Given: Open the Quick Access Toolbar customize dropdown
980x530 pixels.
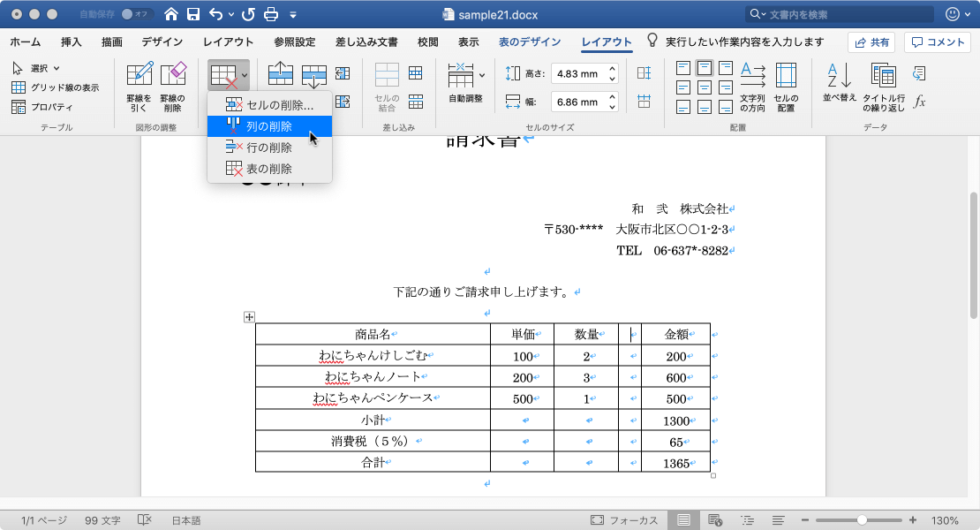Looking at the screenshot, I should (292, 14).
